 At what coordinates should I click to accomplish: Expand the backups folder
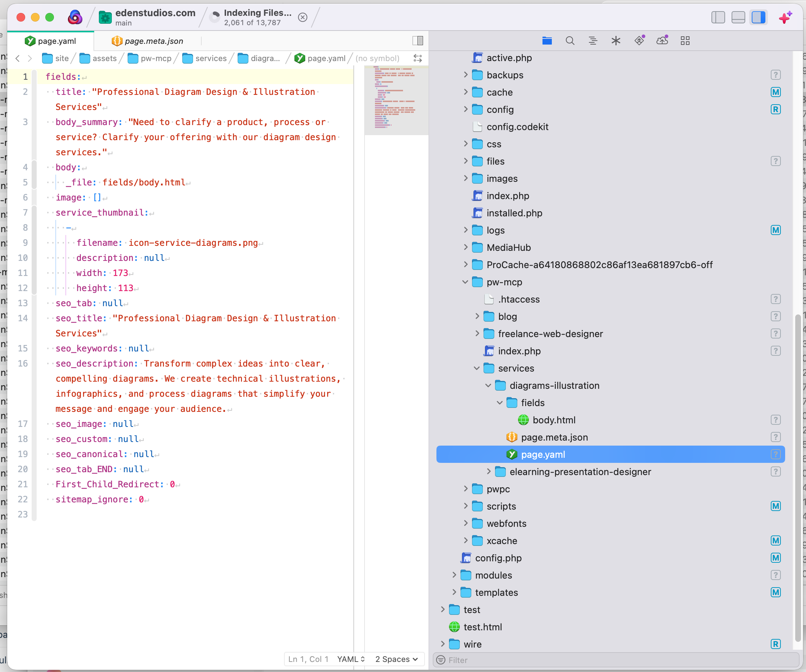click(466, 75)
